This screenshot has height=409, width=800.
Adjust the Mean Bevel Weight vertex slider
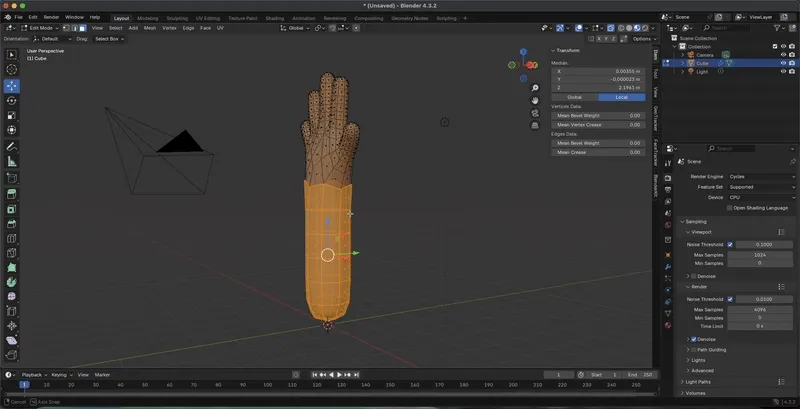coord(597,115)
